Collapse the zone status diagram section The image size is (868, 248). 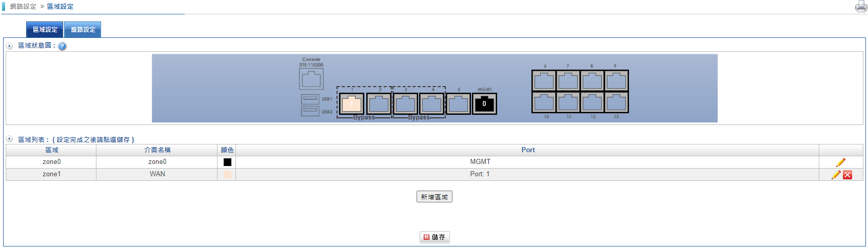pos(9,46)
